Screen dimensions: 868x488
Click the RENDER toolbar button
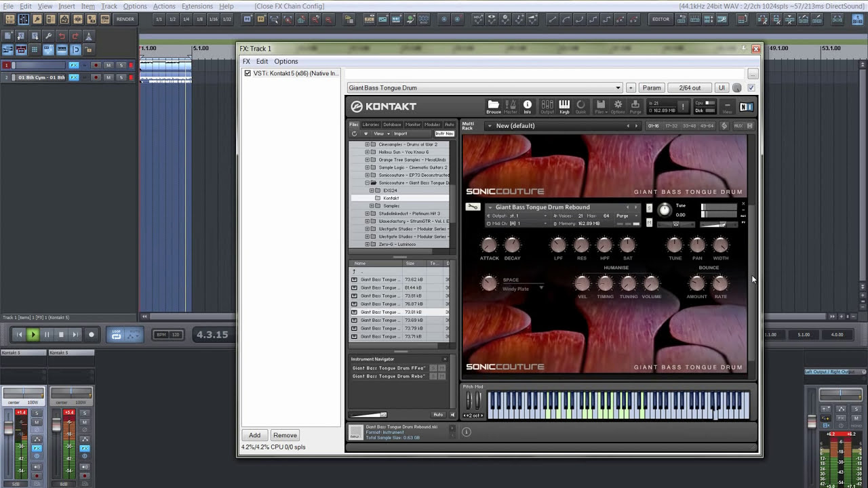(125, 19)
